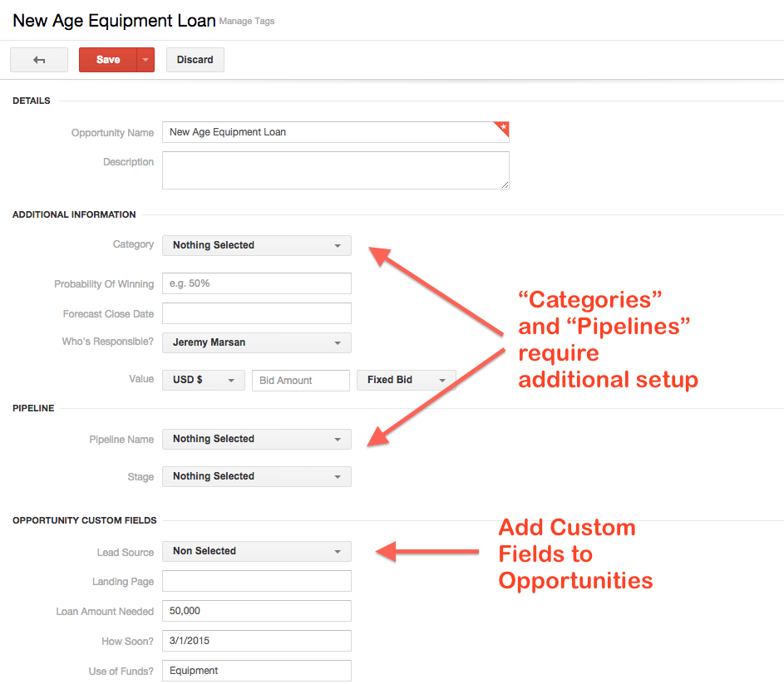
Task: Click the back arrow button
Action: [39, 60]
